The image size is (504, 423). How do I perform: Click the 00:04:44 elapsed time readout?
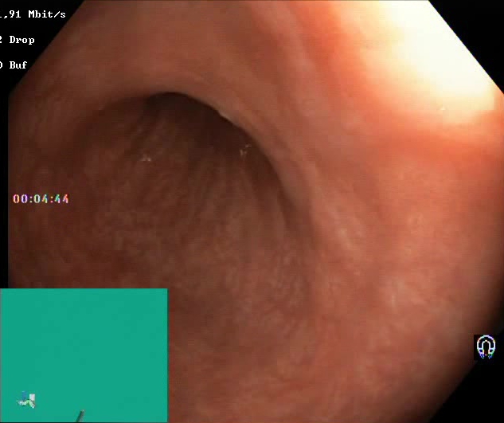[x=41, y=199]
